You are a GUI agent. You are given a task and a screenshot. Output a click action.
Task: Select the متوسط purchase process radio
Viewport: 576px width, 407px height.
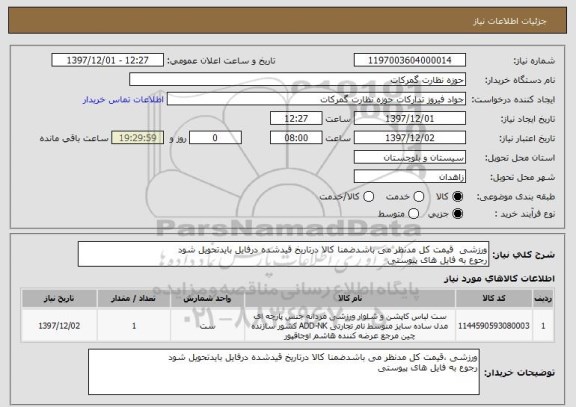(x=414, y=213)
